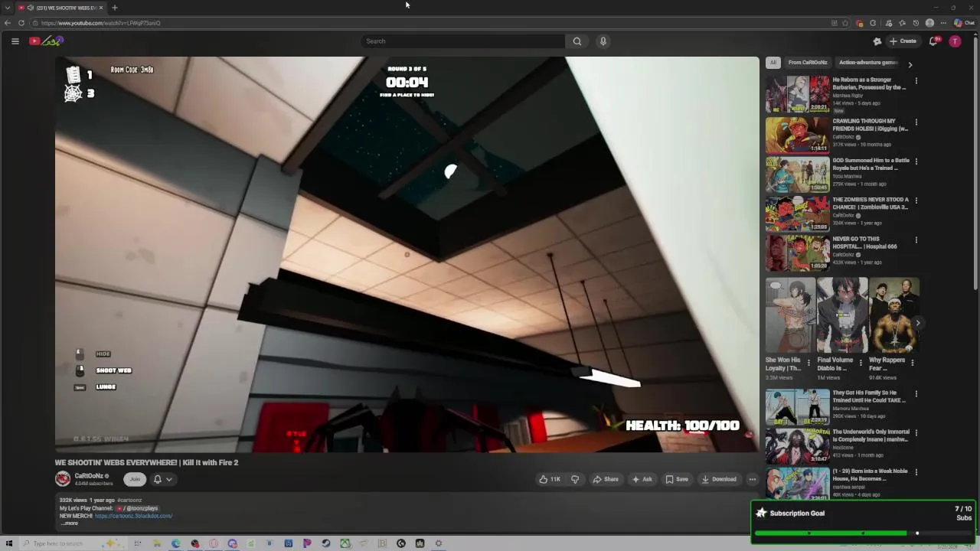Open the YouTube hamburger guide menu

15,41
